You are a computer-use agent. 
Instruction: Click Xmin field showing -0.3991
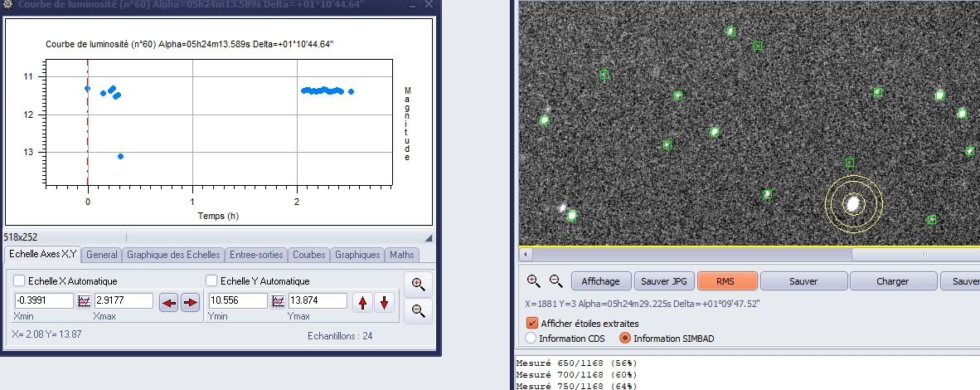coord(44,300)
